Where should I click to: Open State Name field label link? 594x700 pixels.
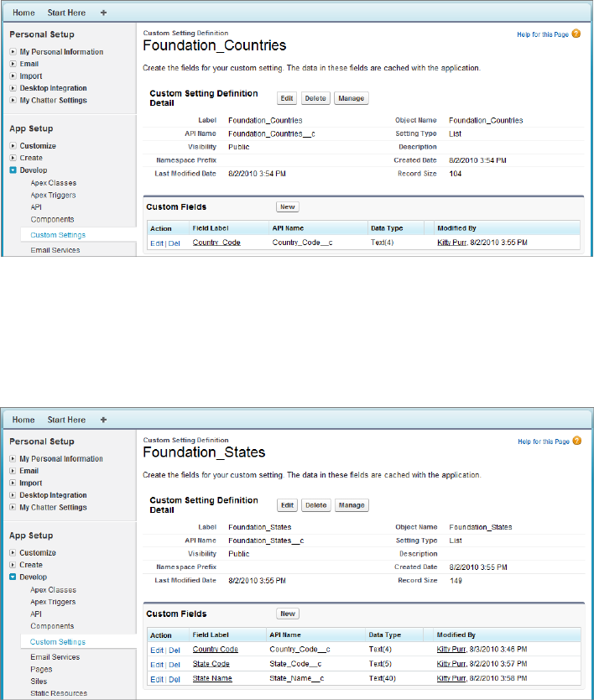pos(212,678)
